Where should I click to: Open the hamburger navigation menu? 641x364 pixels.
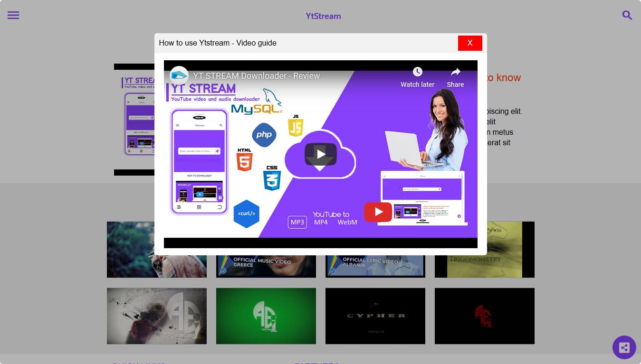coord(13,15)
